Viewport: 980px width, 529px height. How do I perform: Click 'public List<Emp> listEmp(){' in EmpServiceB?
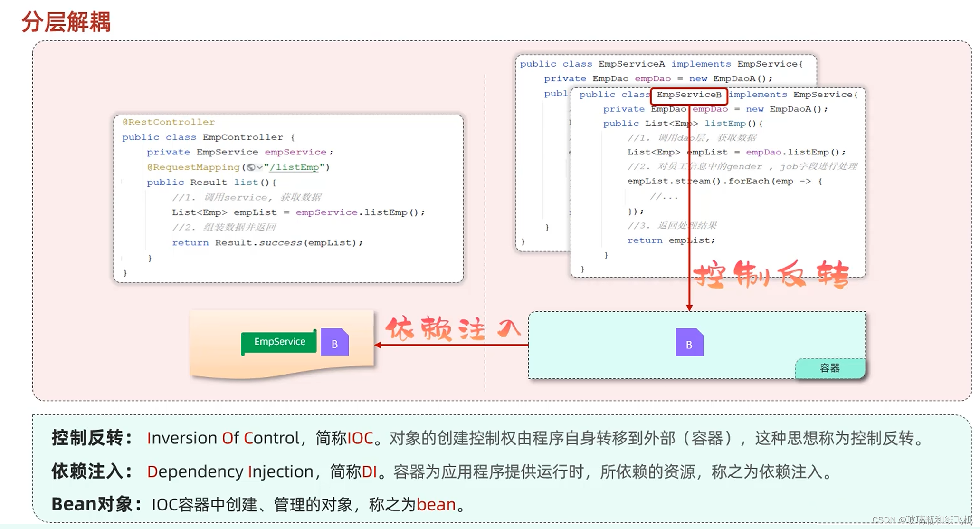[x=683, y=124]
